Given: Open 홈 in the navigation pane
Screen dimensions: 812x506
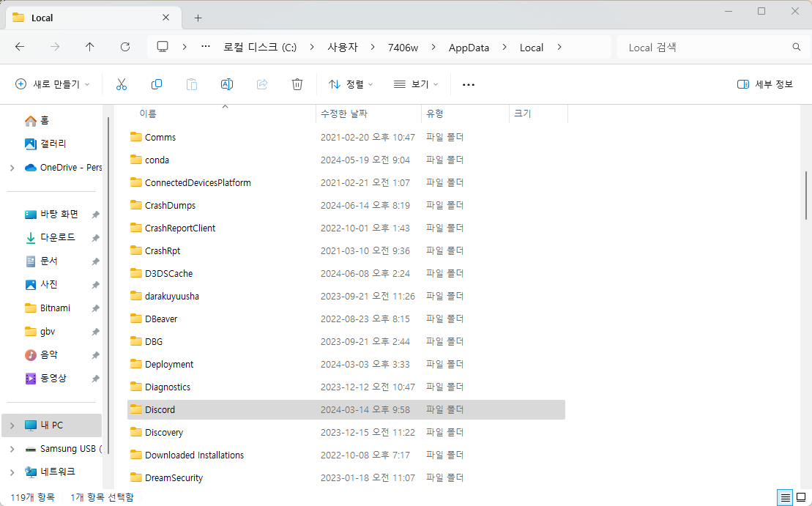Looking at the screenshot, I should click(x=45, y=120).
